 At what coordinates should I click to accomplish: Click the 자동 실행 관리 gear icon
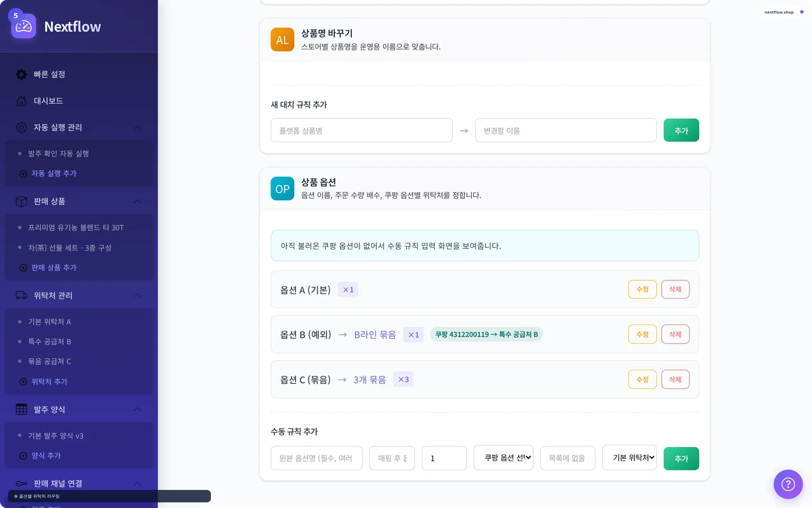(21, 128)
